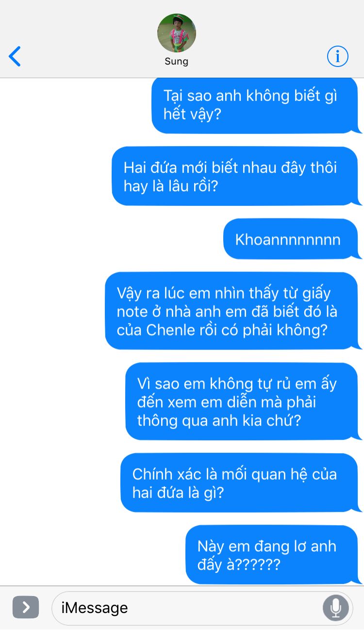
Task: Tap 'hay là lâu rồi?' text line
Action: tap(171, 186)
